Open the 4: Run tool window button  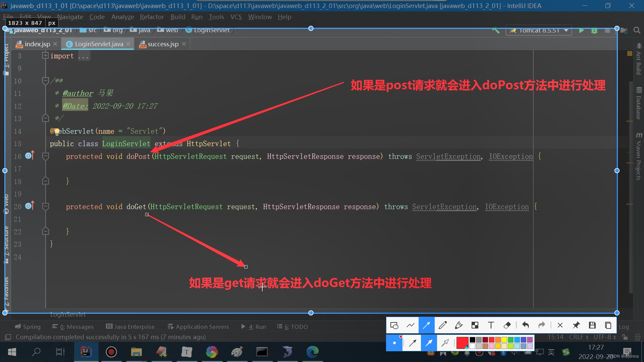254,326
